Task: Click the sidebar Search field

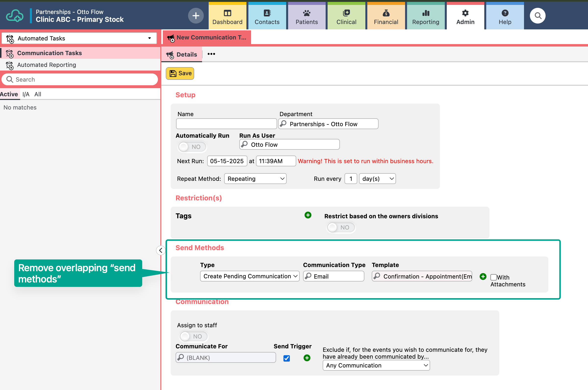Action: (80, 79)
